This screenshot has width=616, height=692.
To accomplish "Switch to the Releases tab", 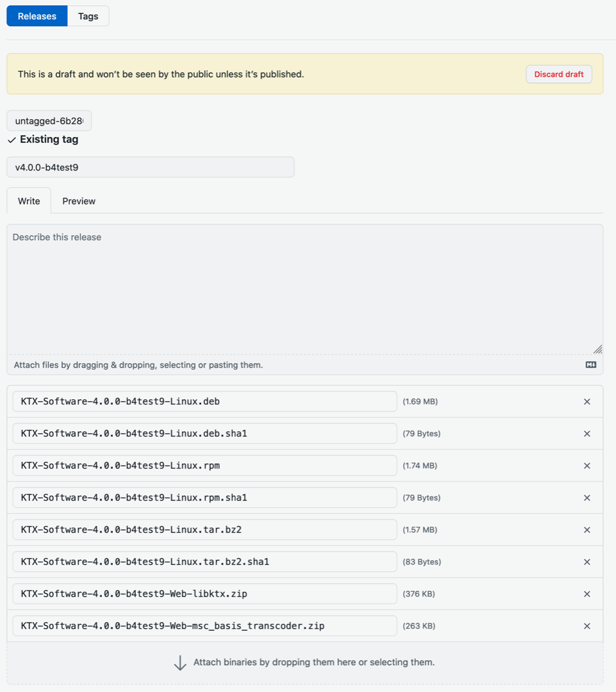I will pos(37,16).
